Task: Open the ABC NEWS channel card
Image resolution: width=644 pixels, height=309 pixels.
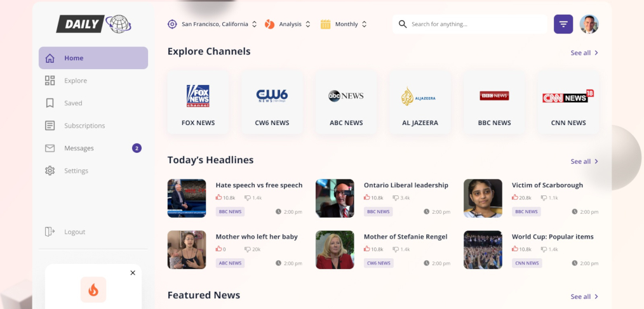Action: (x=346, y=102)
